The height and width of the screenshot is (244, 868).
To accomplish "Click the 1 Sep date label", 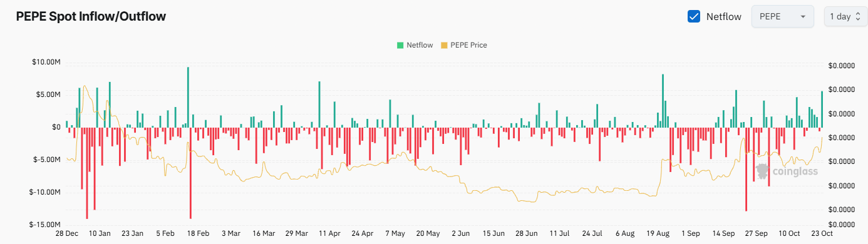I will coord(690,233).
